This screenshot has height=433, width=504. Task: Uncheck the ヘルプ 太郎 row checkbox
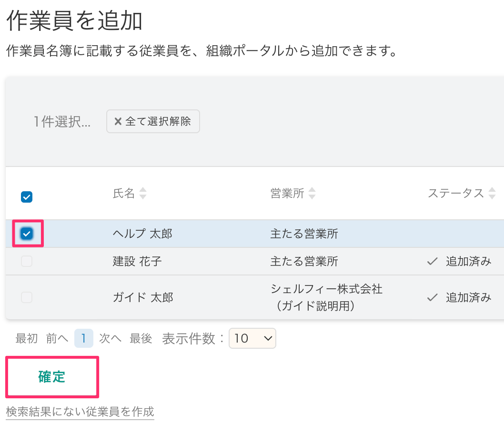[27, 233]
